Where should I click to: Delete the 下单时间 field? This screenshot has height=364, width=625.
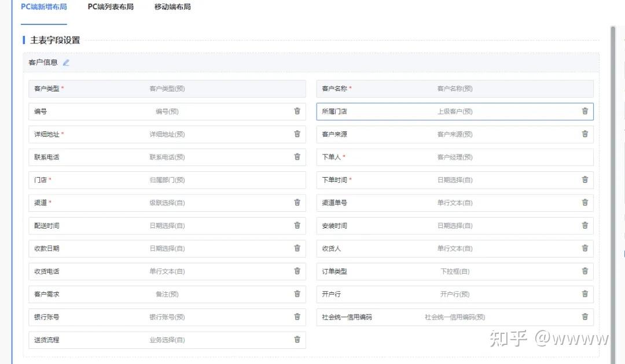click(584, 180)
